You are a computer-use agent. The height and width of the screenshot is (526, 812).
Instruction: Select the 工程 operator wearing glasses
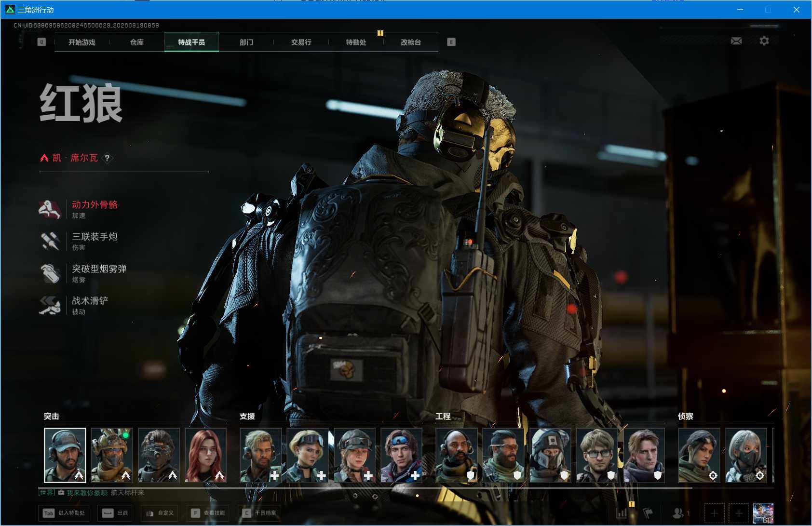597,455
